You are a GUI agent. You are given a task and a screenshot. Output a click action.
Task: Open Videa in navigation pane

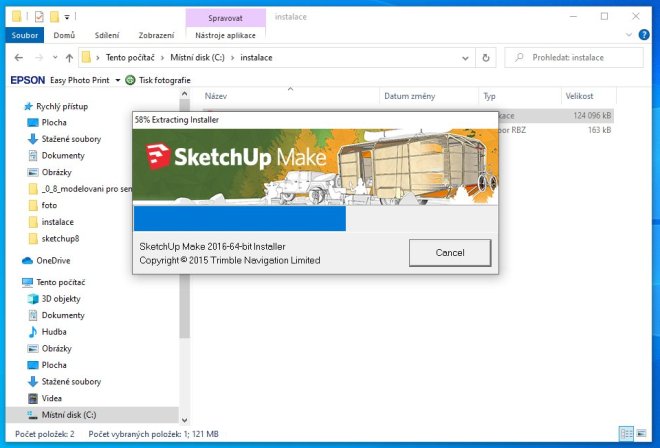click(x=51, y=398)
